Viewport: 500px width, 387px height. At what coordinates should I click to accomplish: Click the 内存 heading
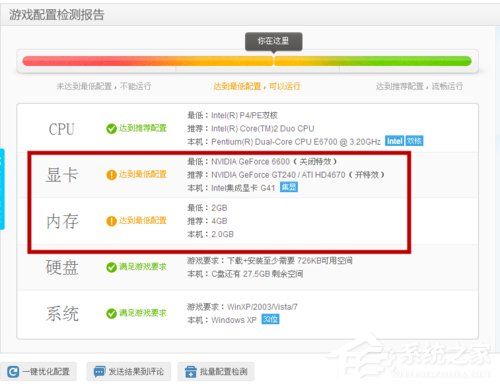pos(62,221)
